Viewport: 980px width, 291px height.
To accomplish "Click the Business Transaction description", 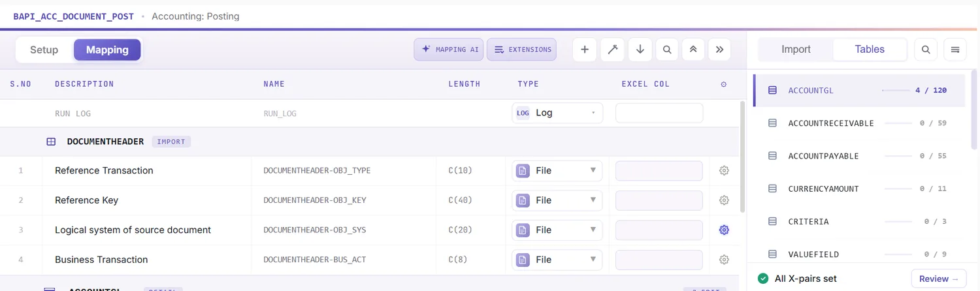I will pyautogui.click(x=101, y=260).
